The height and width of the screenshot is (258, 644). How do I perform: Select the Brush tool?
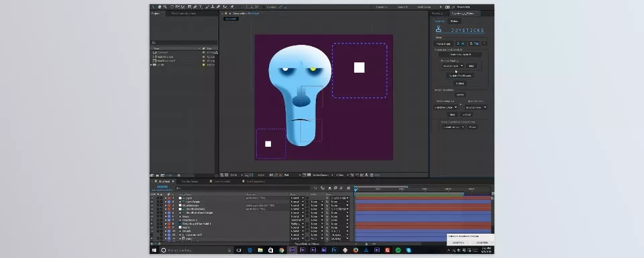click(x=207, y=7)
